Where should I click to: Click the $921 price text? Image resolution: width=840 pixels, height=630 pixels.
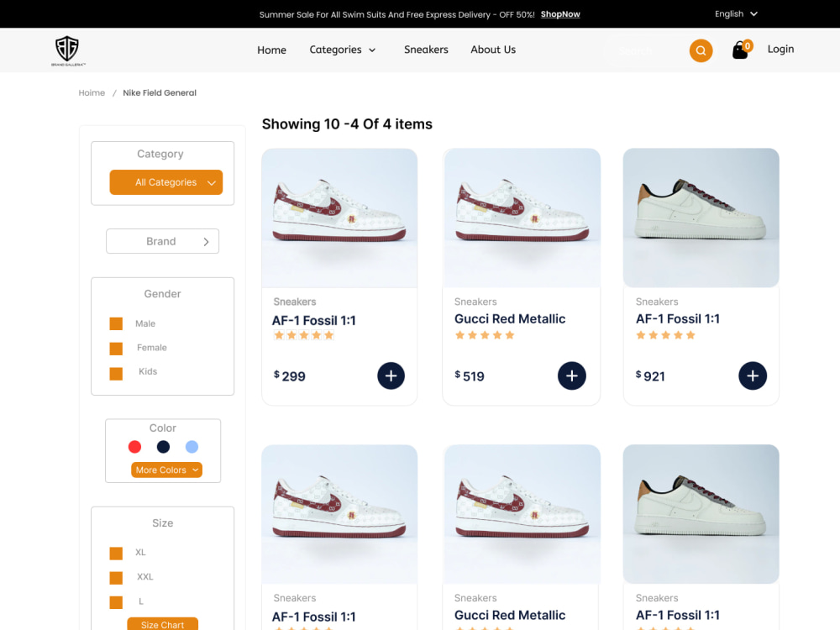tap(650, 376)
